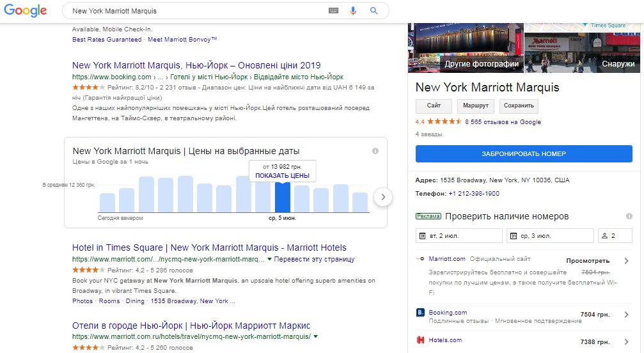Open Hotel in Times Square result link
The image size is (644, 353).
209,247
